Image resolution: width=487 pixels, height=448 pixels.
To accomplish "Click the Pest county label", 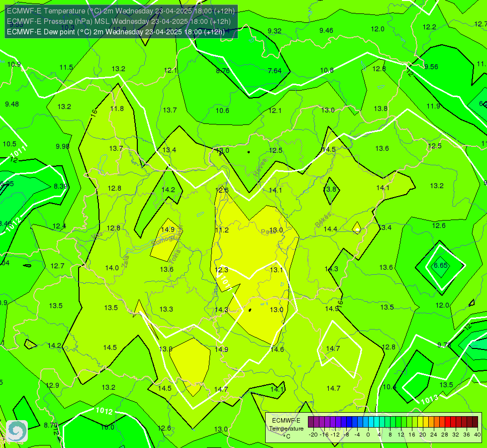I will pyautogui.click(x=268, y=231).
